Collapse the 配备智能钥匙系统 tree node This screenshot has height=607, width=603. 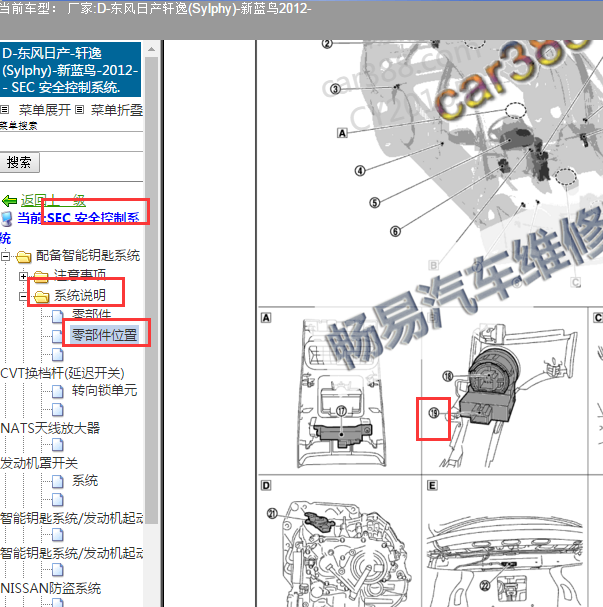coord(5,256)
